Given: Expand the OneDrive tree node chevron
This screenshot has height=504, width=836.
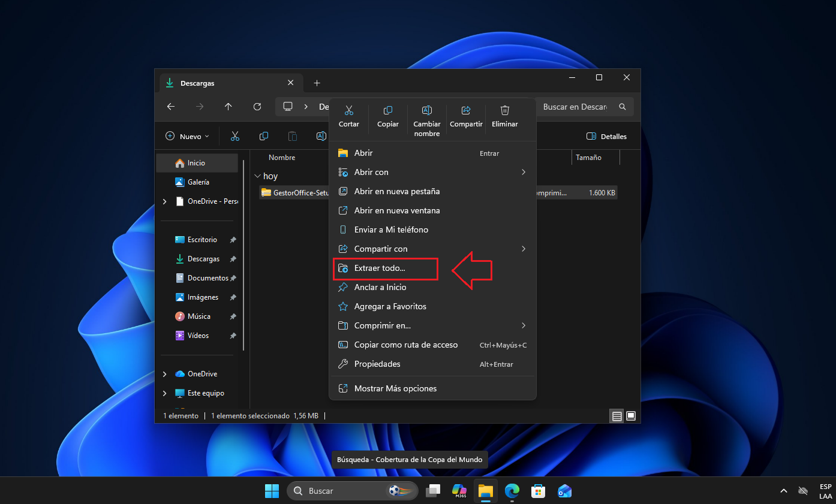Looking at the screenshot, I should (165, 374).
